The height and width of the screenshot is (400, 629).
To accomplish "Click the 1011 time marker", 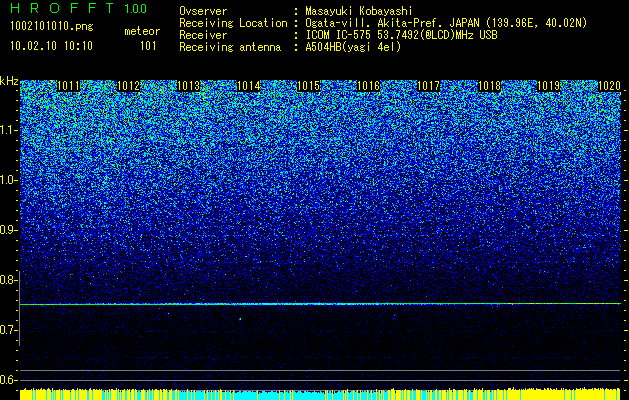I will click(x=68, y=86).
